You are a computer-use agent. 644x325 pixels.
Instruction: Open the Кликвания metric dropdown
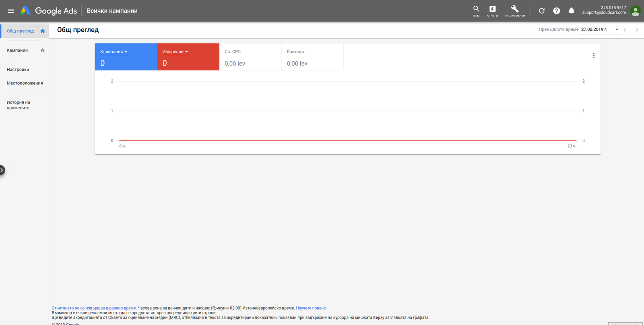point(114,52)
